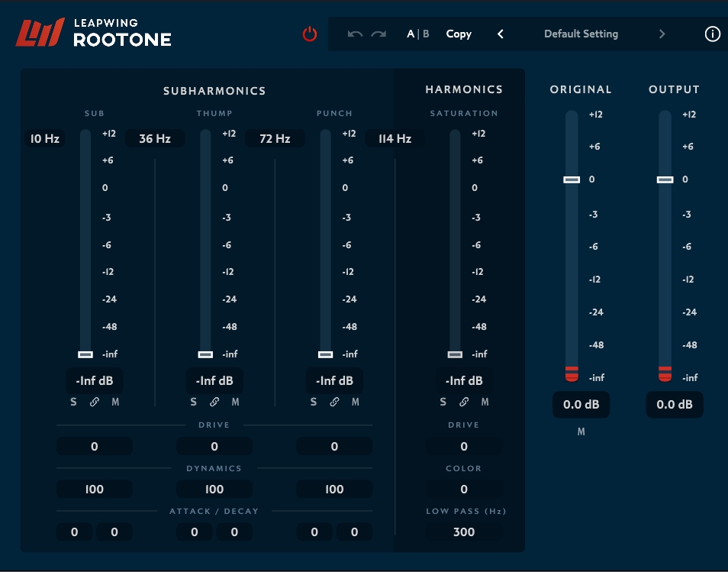The height and width of the screenshot is (572, 728).
Task: Go to next preset with right chevron
Action: tap(662, 34)
